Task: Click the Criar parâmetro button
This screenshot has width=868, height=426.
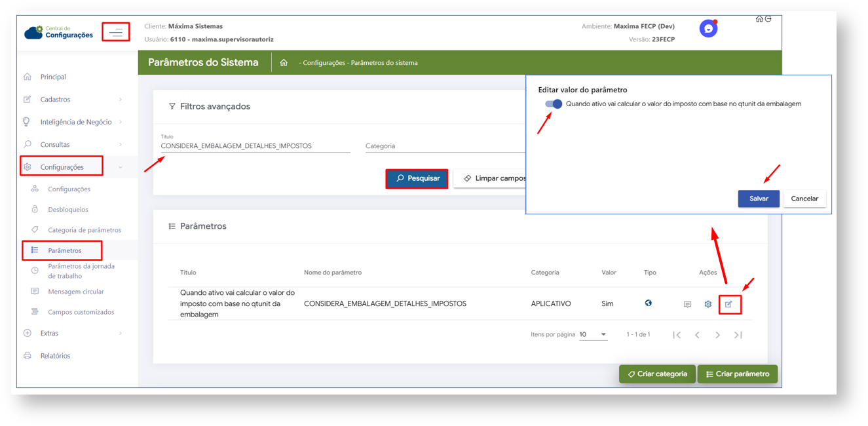Action: click(x=737, y=374)
